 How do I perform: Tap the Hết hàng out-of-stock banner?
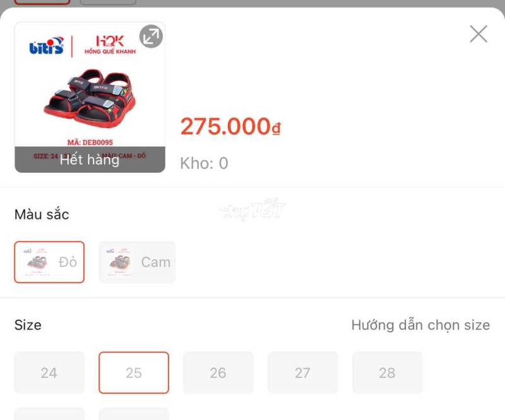pyautogui.click(x=90, y=160)
